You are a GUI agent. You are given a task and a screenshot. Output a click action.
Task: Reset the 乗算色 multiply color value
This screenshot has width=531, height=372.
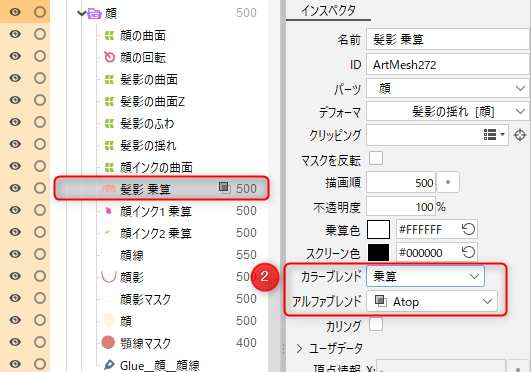(x=469, y=229)
